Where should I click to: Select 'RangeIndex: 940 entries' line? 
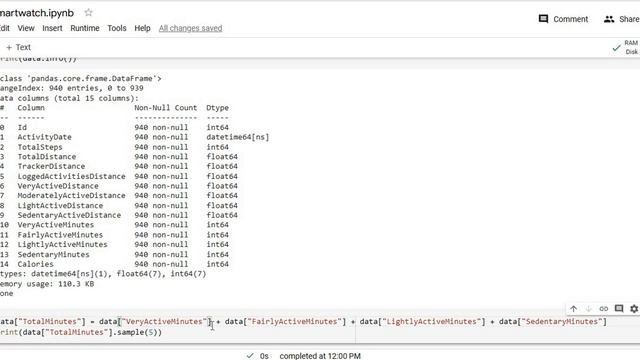pyautogui.click(x=72, y=88)
